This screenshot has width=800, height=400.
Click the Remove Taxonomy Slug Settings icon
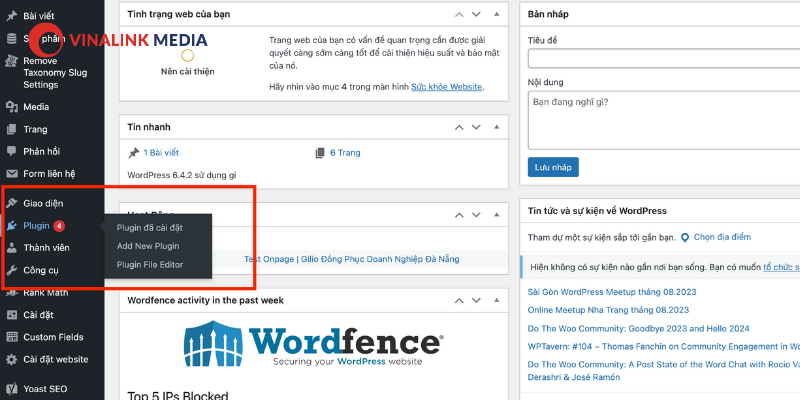(x=11, y=61)
